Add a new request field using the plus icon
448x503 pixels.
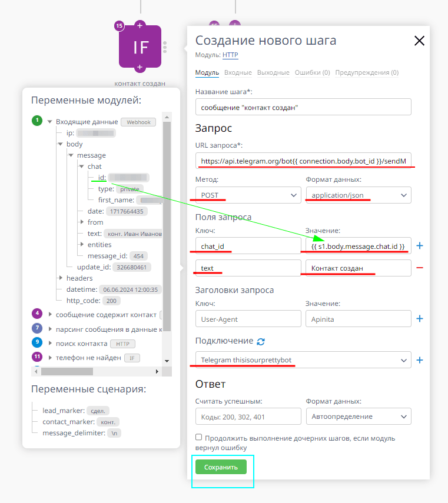[x=419, y=245]
